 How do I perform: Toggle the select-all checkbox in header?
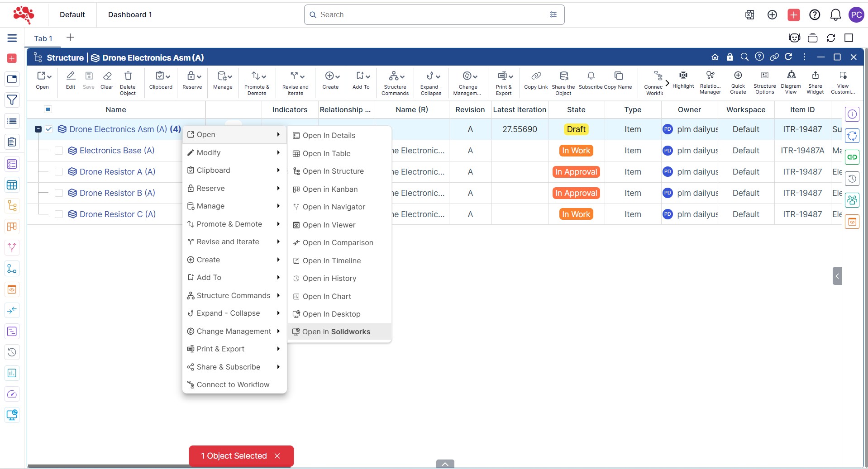click(x=48, y=109)
